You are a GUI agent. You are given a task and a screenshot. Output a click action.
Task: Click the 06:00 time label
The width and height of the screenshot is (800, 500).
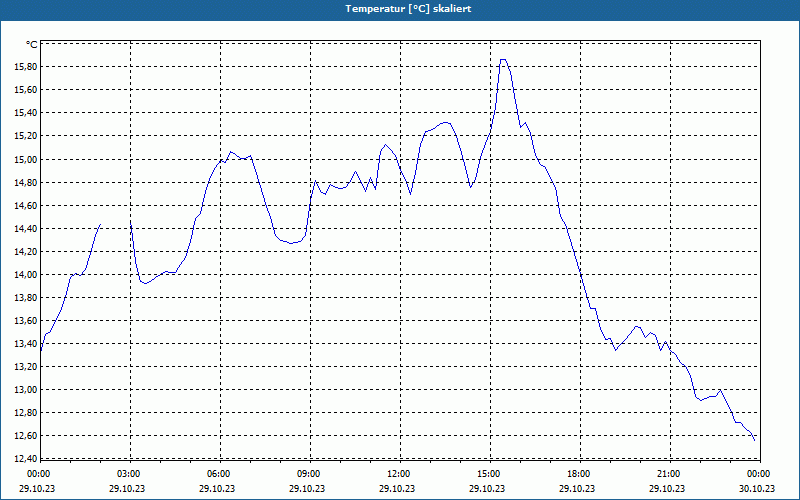(219, 474)
